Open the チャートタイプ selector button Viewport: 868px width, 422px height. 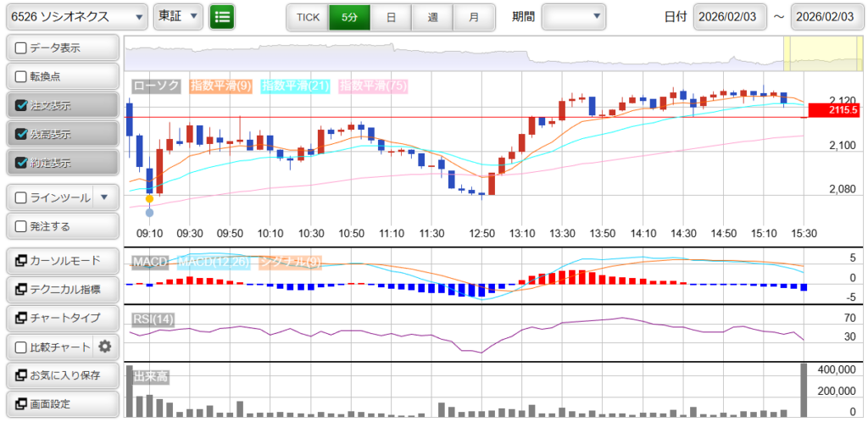tap(61, 318)
